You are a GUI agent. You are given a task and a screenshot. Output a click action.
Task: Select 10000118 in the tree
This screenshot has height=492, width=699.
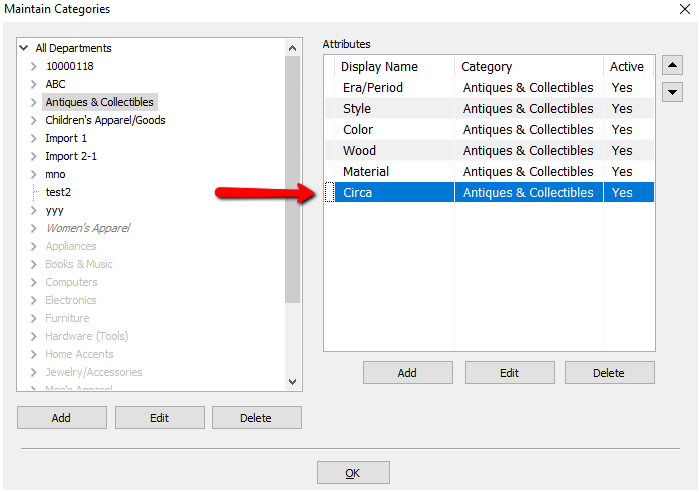pos(70,66)
